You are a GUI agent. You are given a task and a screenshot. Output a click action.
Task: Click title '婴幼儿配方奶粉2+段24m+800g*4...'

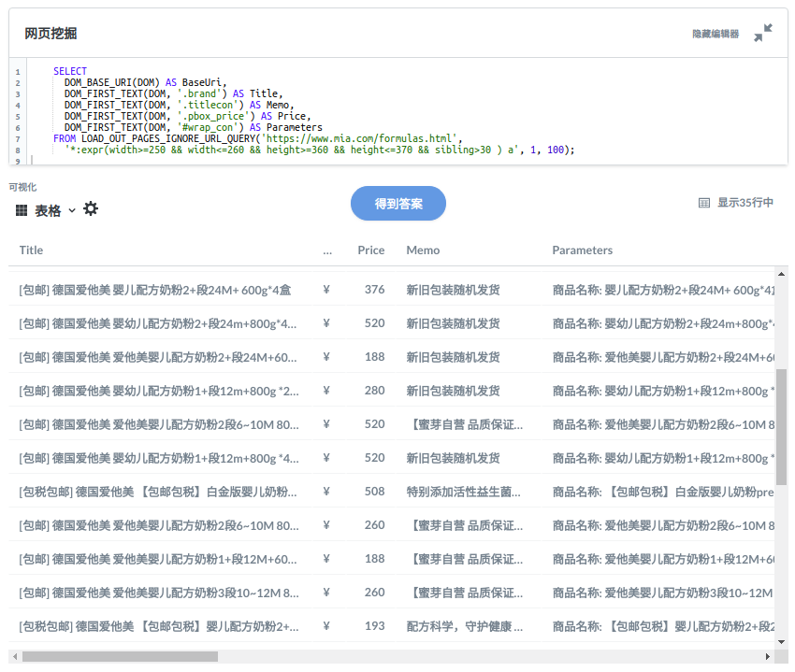tap(158, 323)
